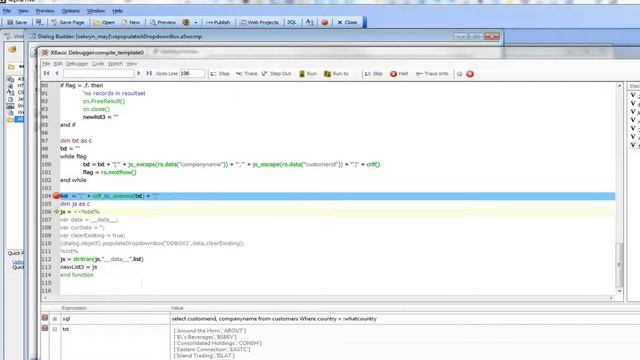640x360 pixels.
Task: Click the SQL toolbar button
Action: point(291,22)
